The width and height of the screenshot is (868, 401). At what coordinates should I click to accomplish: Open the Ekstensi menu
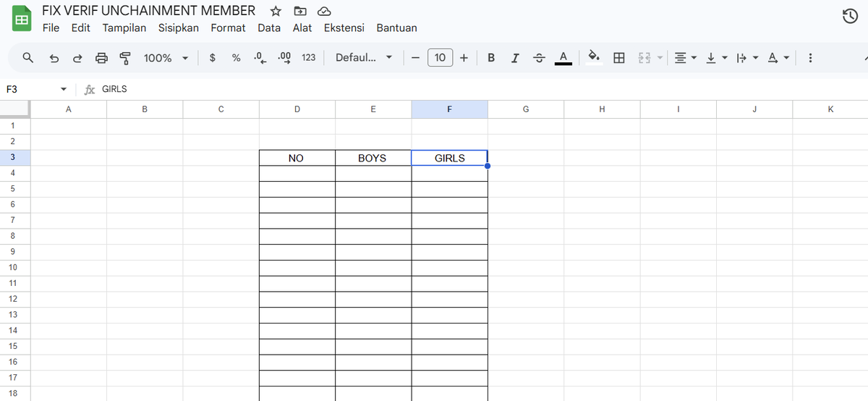click(x=344, y=28)
